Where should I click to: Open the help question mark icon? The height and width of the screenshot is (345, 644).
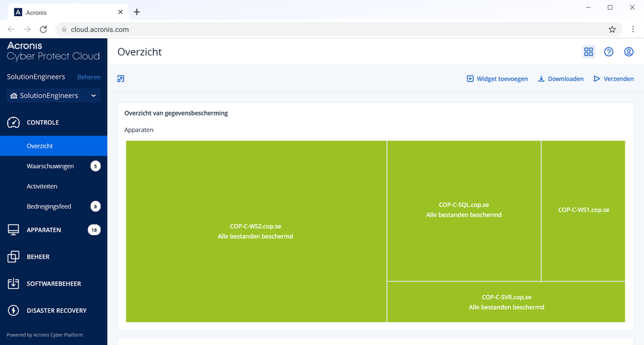coord(609,52)
